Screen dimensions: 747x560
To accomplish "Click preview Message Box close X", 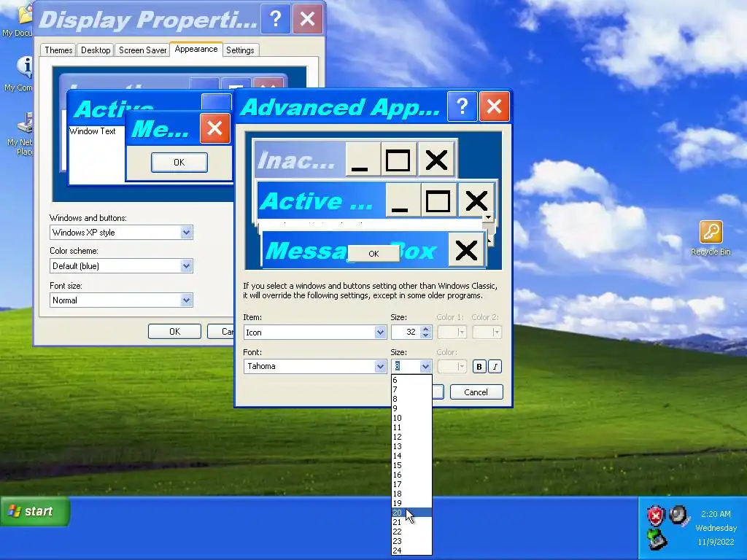I will (x=466, y=250).
